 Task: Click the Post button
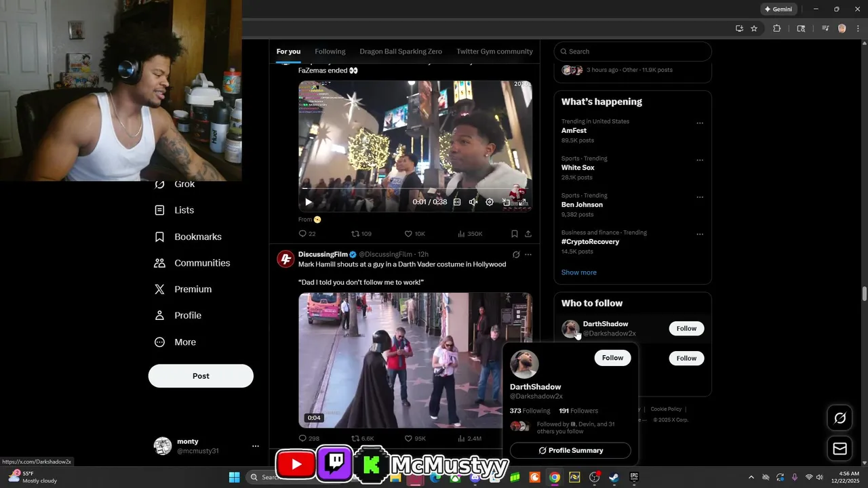(201, 376)
